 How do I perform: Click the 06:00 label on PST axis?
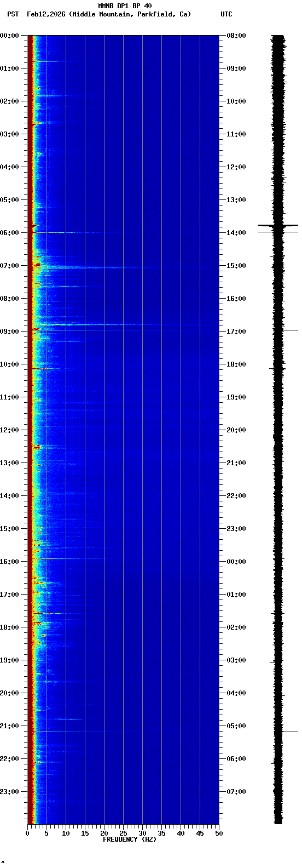click(10, 233)
